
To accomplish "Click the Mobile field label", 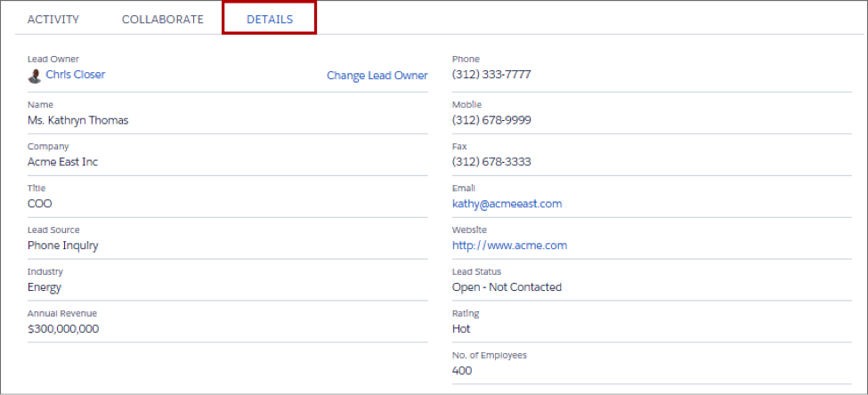I will click(x=466, y=105).
